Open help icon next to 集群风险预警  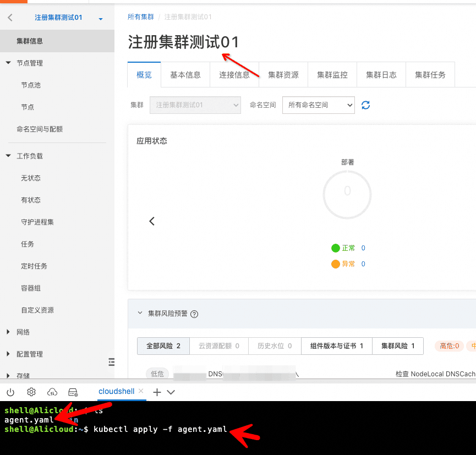194,314
